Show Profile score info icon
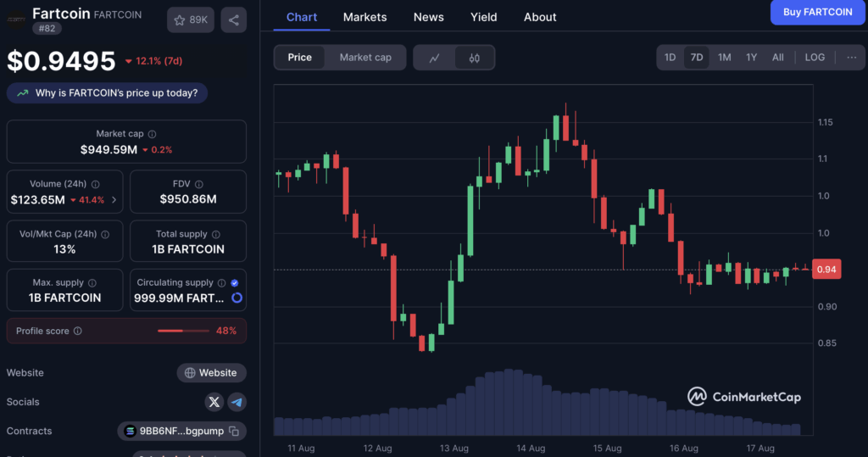Viewport: 868px width, 457px height. 78,331
